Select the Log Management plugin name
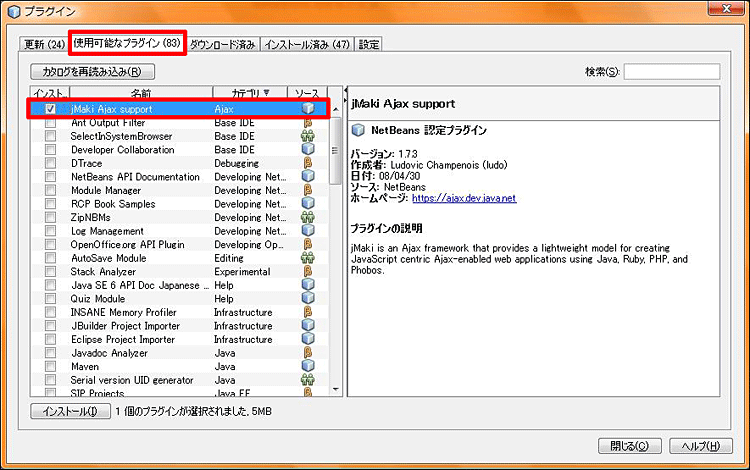This screenshot has width=750, height=470. click(x=107, y=231)
